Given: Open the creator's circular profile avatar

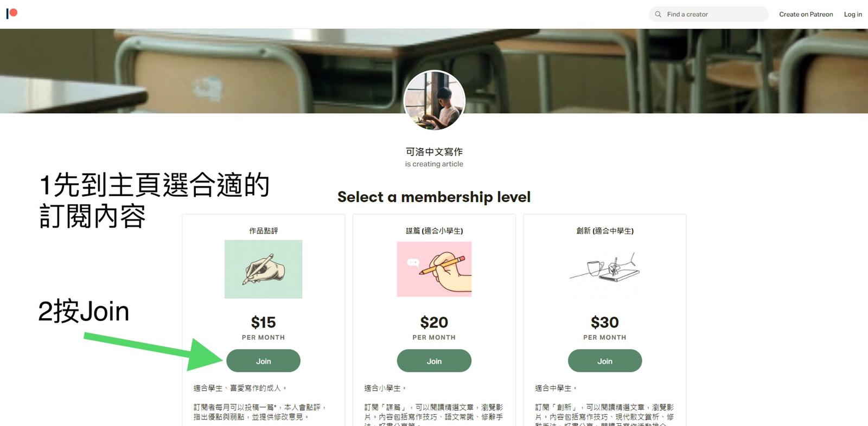Looking at the screenshot, I should point(435,100).
